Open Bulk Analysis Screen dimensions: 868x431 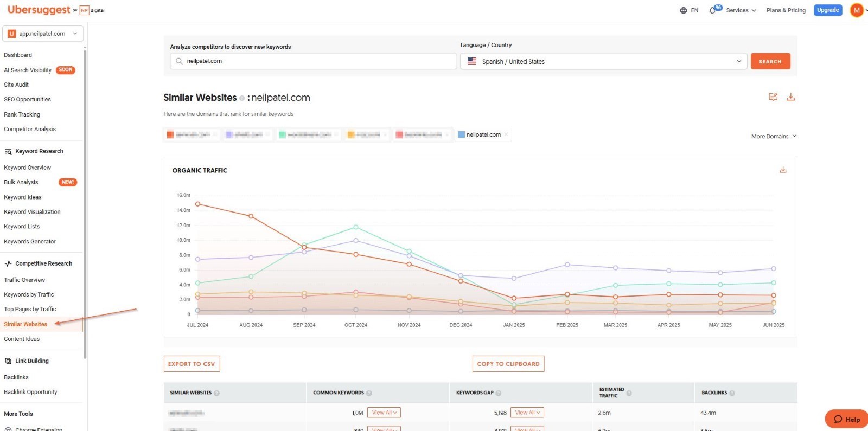(21, 182)
